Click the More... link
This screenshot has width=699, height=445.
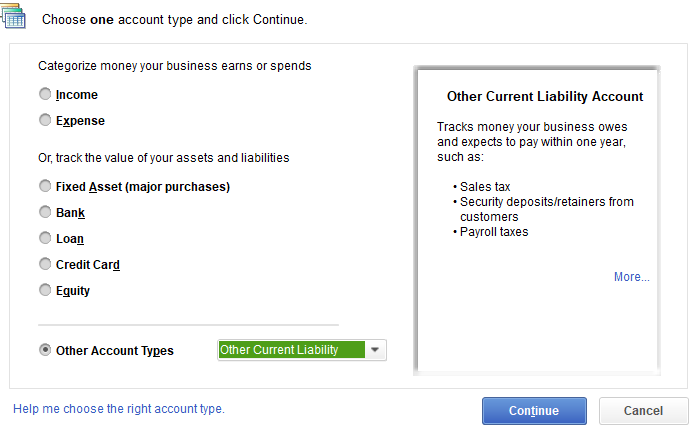tap(631, 277)
